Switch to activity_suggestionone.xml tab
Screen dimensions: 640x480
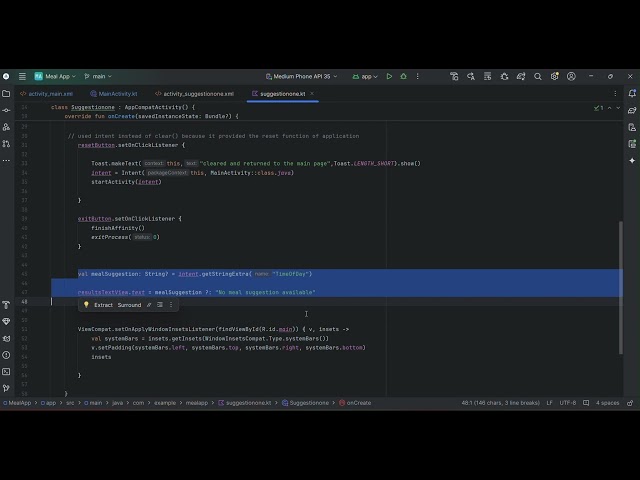coord(195,94)
